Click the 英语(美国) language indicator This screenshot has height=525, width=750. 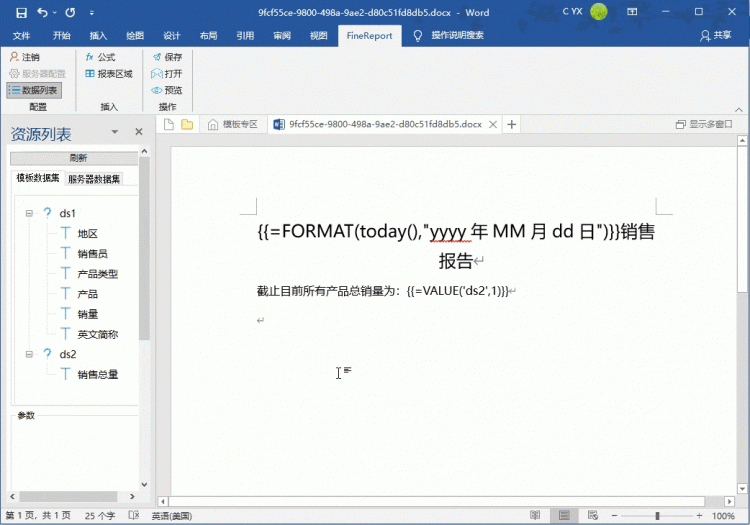pyautogui.click(x=172, y=516)
